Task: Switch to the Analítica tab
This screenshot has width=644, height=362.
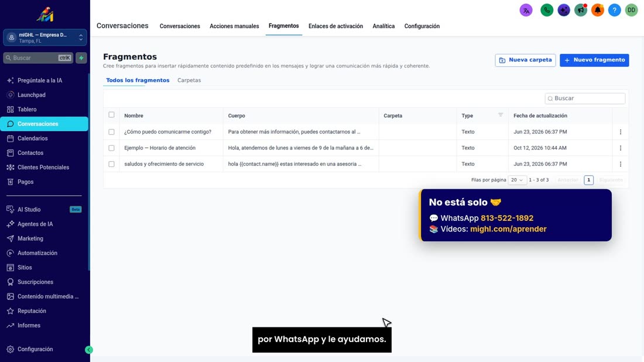Action: pos(383,26)
